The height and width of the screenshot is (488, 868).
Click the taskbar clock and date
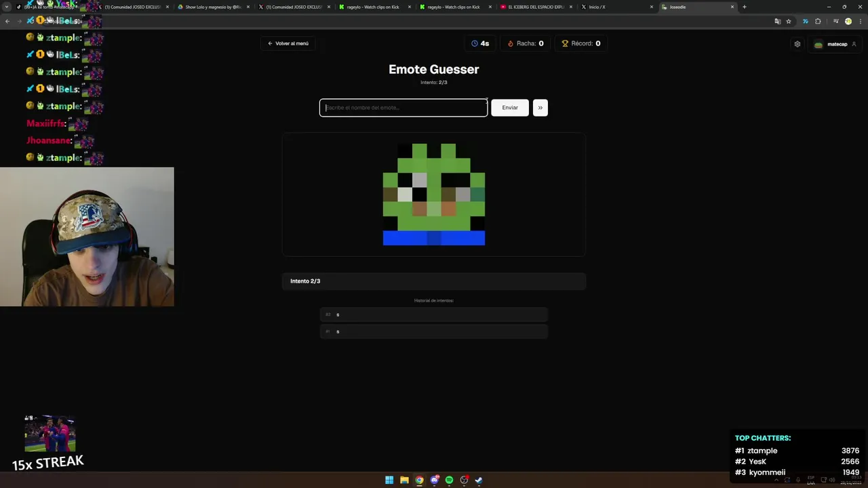point(850,480)
